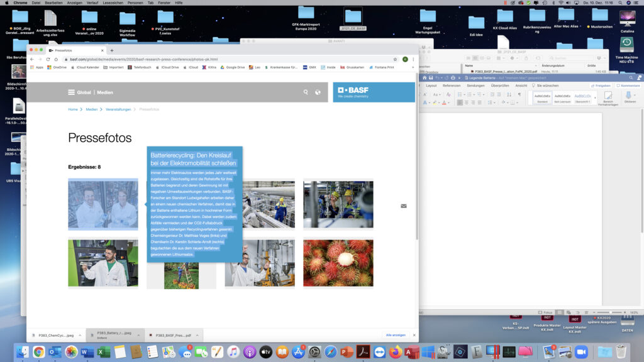Click the envelope mail icon beside the photos
The width and height of the screenshot is (644, 362).
pyautogui.click(x=403, y=206)
